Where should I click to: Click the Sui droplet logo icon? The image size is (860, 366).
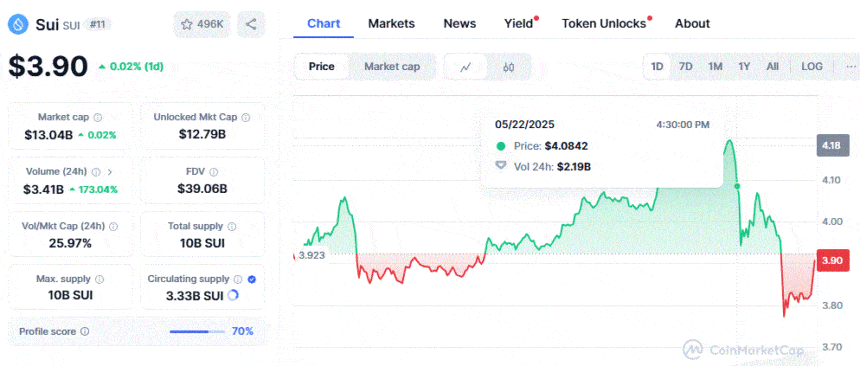(19, 24)
